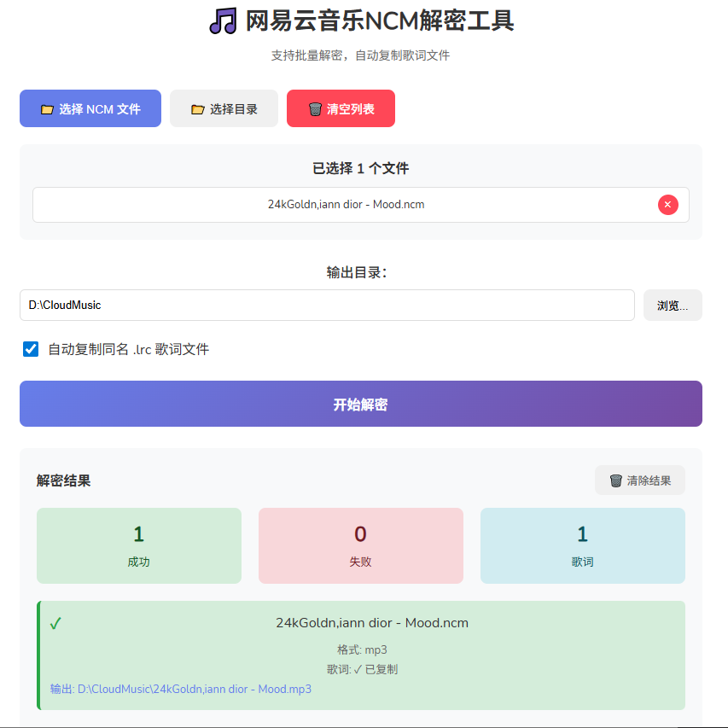Screen dimensions: 728x728
Task: Uncheck 自动复制同名 .lrc 歌词文件 checkbox
Action: pyautogui.click(x=31, y=349)
